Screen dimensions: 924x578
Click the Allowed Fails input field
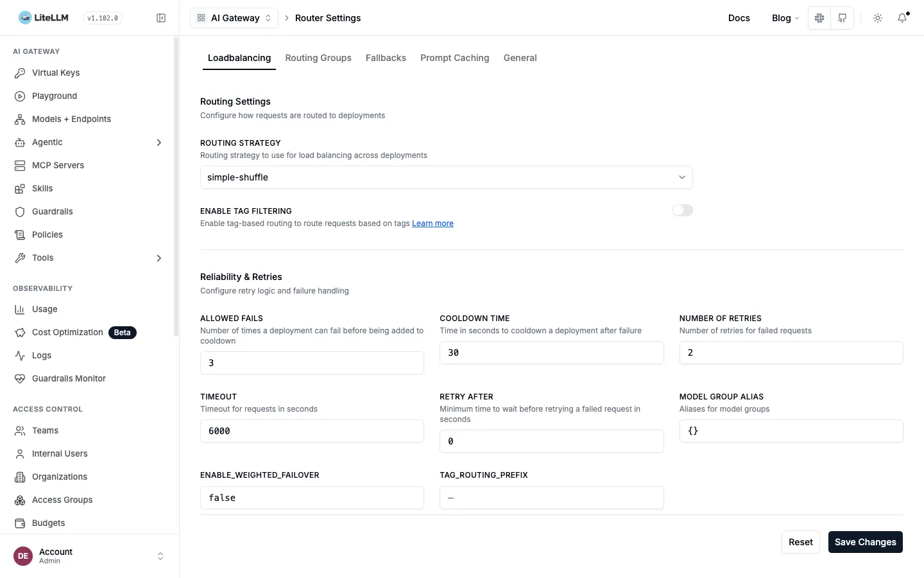pyautogui.click(x=312, y=363)
